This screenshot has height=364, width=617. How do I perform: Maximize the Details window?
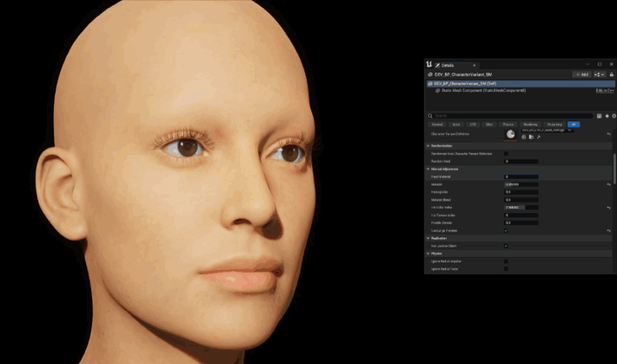tap(599, 64)
